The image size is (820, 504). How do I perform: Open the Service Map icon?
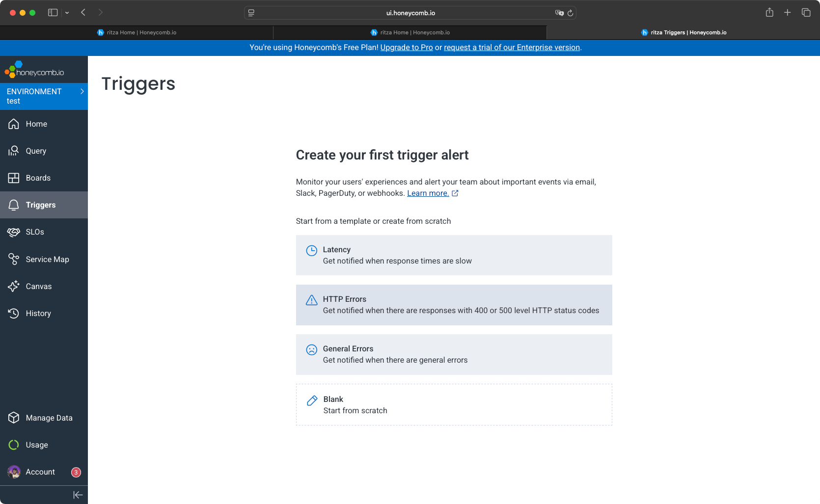coord(13,259)
